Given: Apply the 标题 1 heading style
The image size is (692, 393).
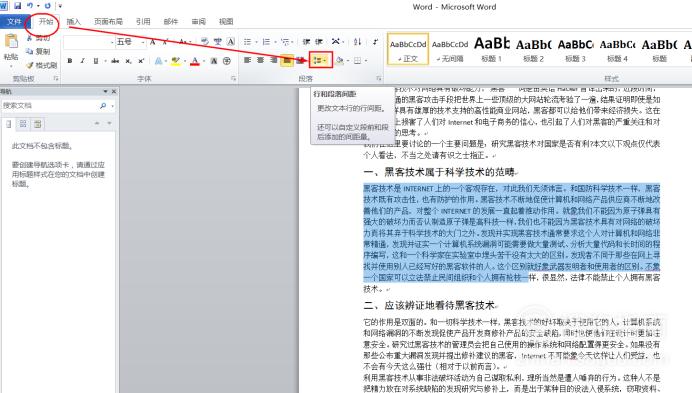Looking at the screenshot, I should pyautogui.click(x=492, y=49).
